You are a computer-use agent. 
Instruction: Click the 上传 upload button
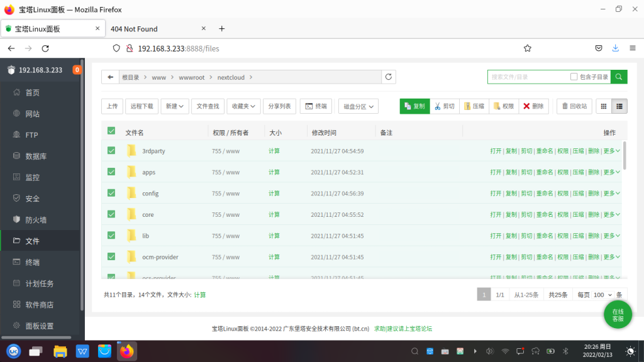coord(112,106)
